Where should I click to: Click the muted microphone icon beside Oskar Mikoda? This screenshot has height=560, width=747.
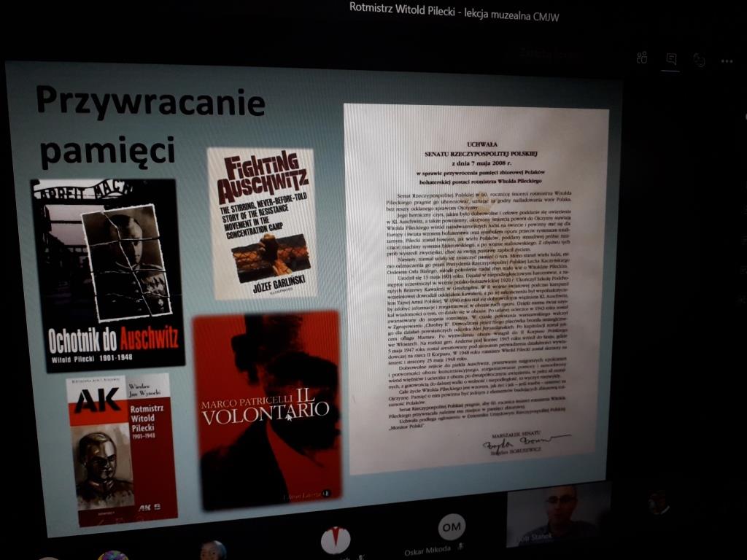460,546
